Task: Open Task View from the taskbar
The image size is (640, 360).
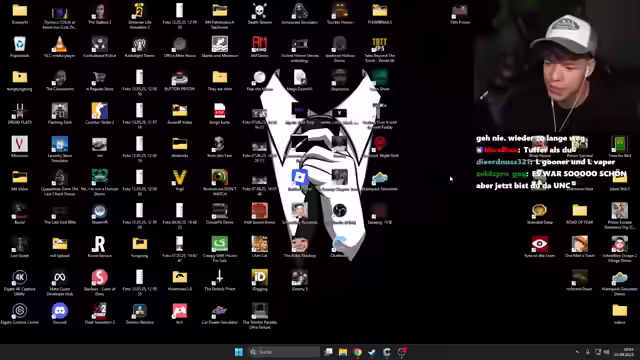Action: (x=328, y=352)
